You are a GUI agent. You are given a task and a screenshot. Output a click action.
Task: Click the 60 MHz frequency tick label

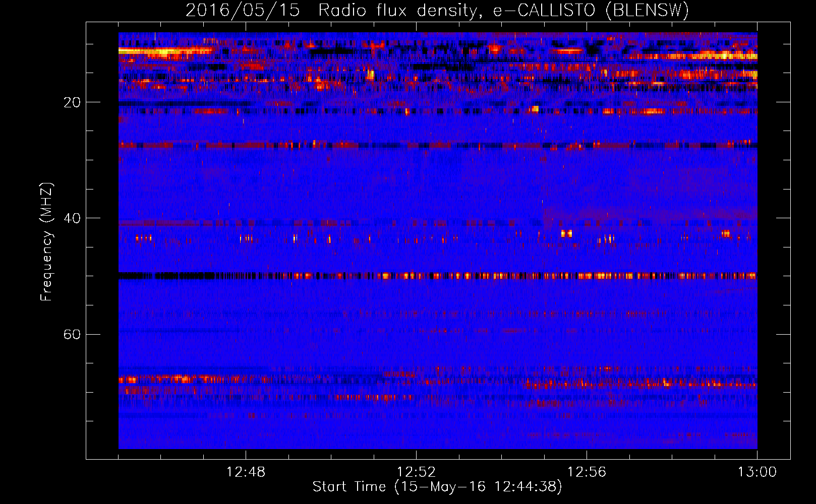coord(72,334)
